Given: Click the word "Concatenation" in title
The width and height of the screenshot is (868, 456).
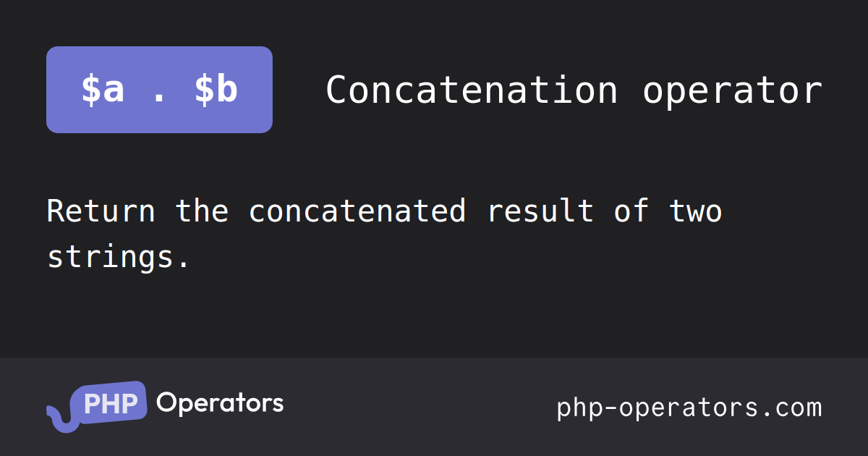Looking at the screenshot, I should coord(472,90).
